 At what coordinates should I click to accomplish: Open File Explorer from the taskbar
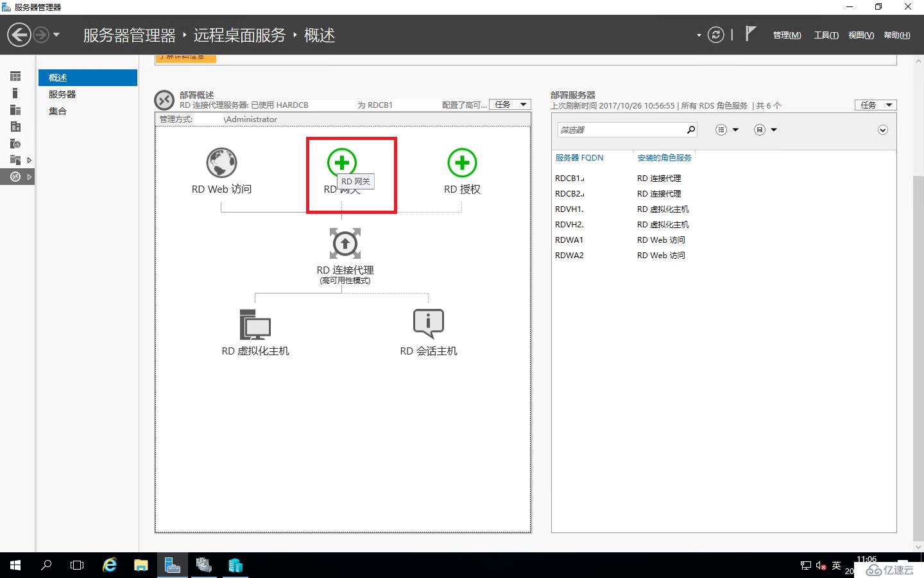(x=141, y=565)
